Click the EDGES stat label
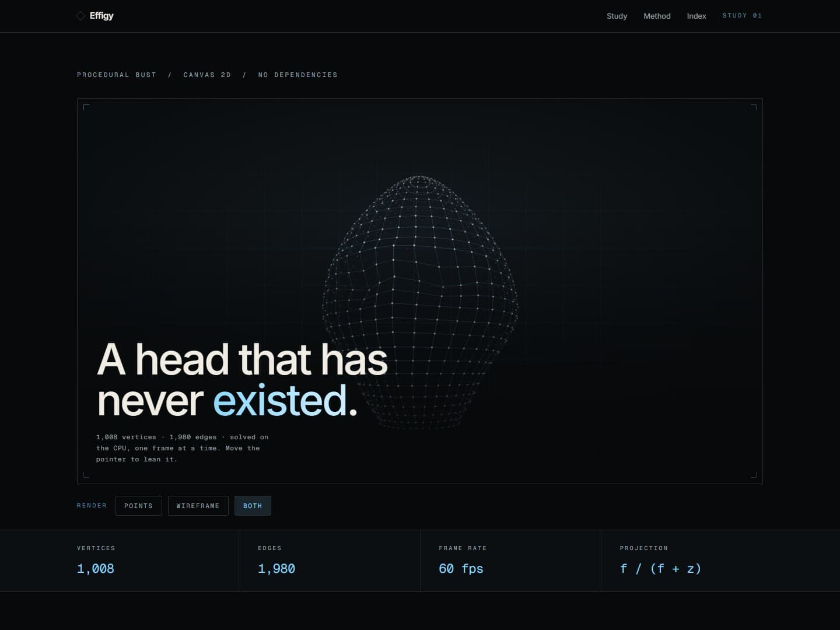Image resolution: width=840 pixels, height=630 pixels. pyautogui.click(x=269, y=548)
